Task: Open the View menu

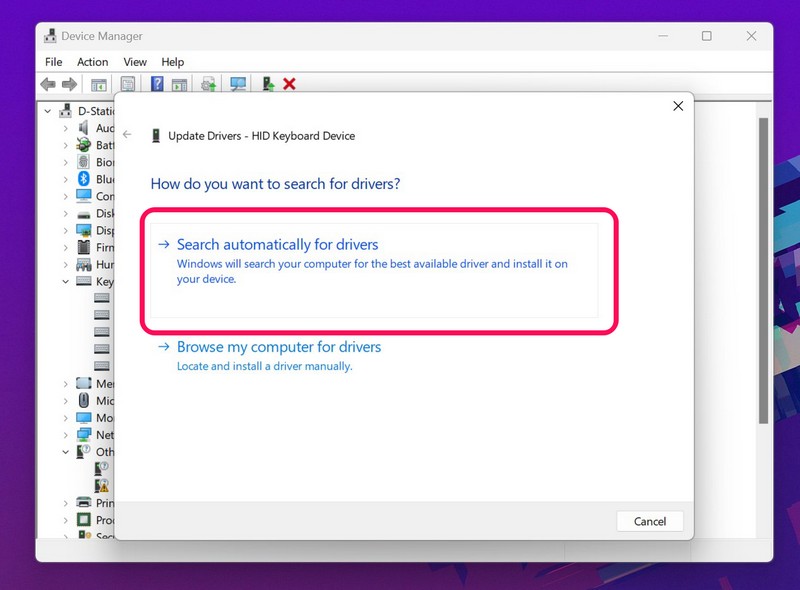Action: click(135, 62)
